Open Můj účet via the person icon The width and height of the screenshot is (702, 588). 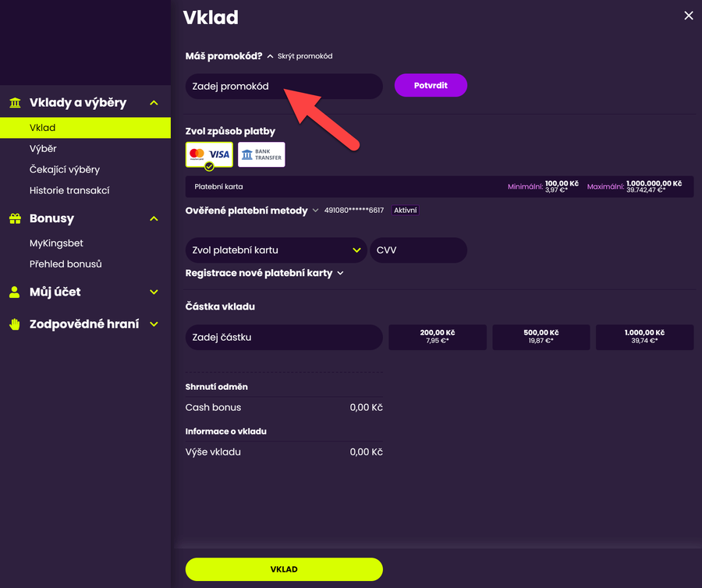14,292
